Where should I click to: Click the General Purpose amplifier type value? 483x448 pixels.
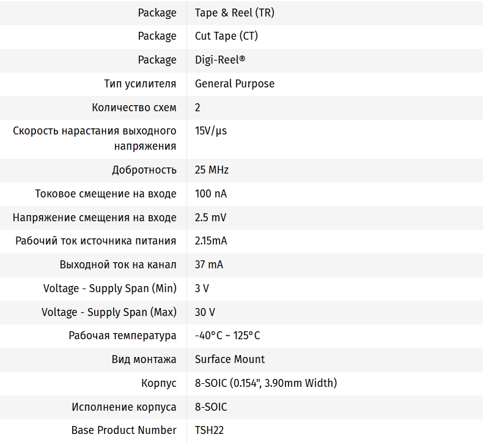coord(235,84)
